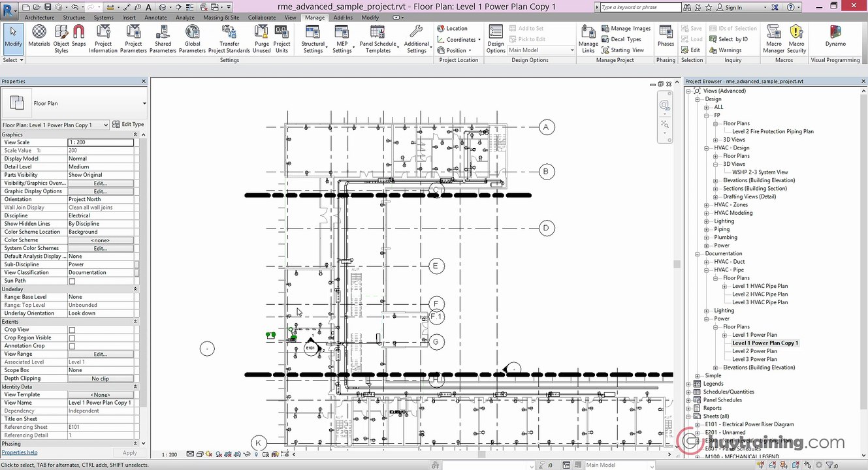Open the Main Model design option dropdown

[541, 50]
